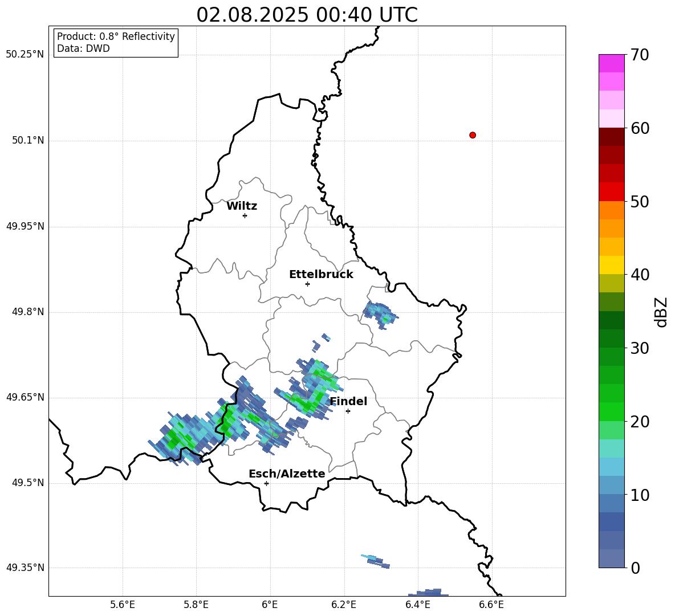The height and width of the screenshot is (616, 675).
Task: Click the Ettelbruck city label
Action: pos(321,275)
